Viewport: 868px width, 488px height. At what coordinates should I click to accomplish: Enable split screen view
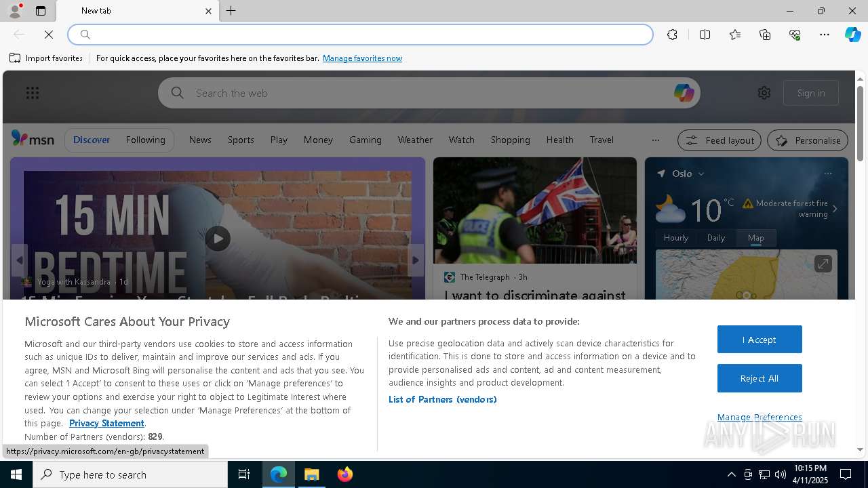click(x=705, y=35)
